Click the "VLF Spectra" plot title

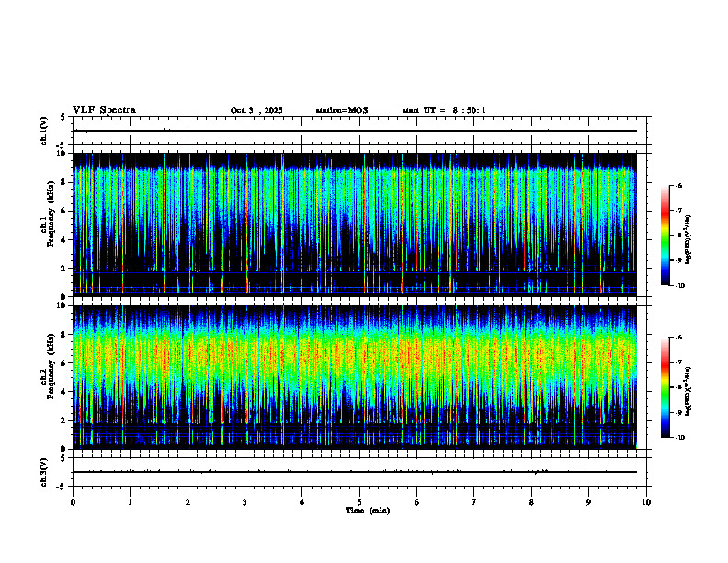[104, 110]
